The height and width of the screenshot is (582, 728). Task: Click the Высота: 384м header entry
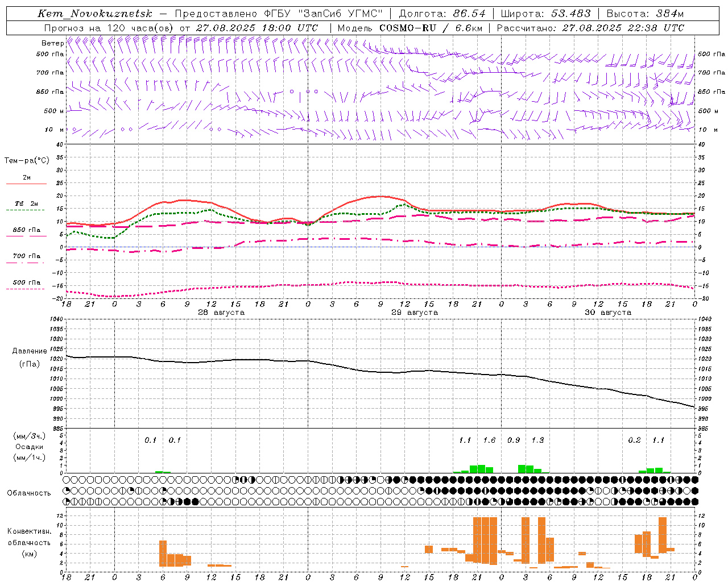point(645,14)
